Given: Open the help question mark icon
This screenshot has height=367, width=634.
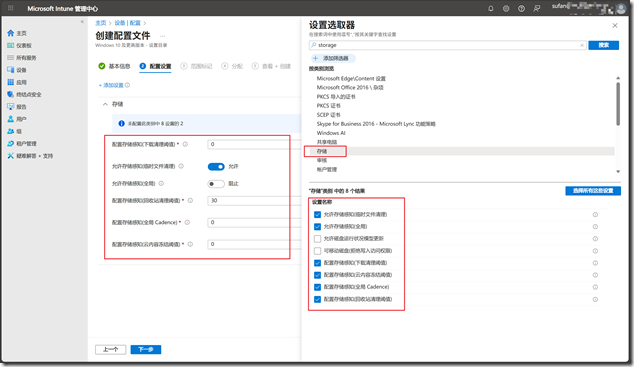Looking at the screenshot, I should (521, 8).
